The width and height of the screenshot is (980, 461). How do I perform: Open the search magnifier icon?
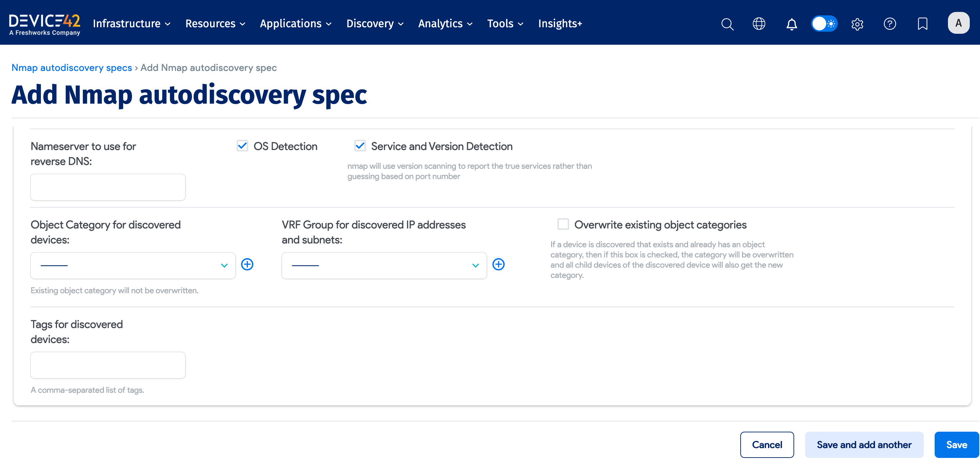(727, 24)
